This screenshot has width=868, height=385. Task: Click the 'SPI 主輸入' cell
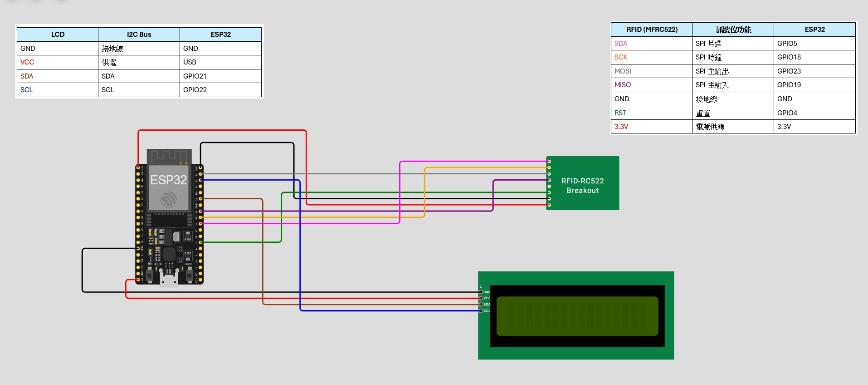coord(733,85)
